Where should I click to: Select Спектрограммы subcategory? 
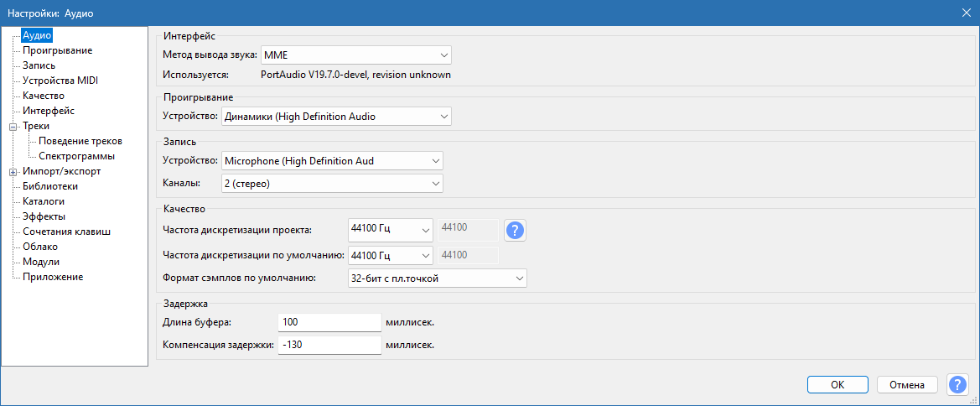pyautogui.click(x=76, y=156)
